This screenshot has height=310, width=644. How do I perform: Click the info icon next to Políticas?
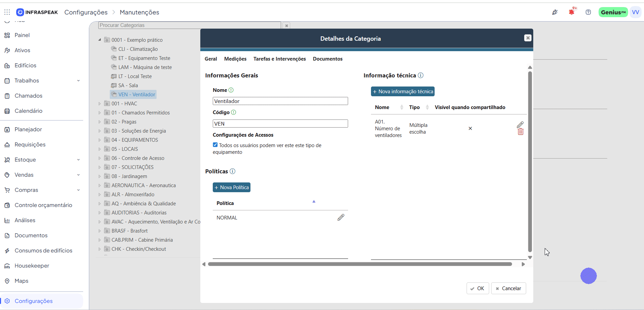tap(232, 171)
